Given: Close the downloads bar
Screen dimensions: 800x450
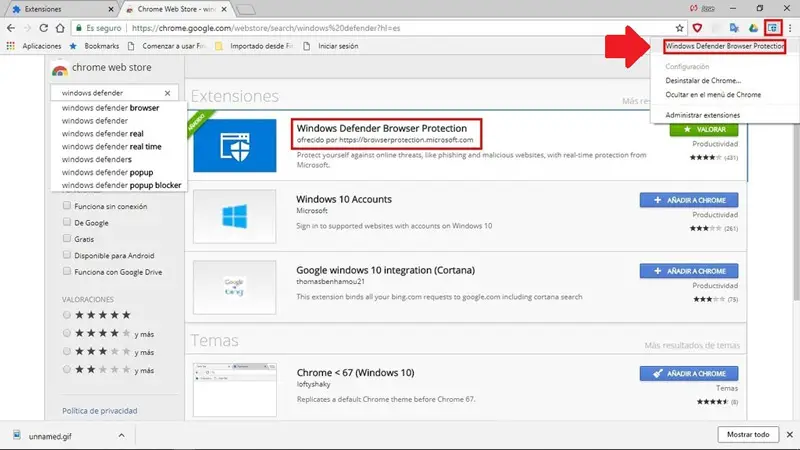Looking at the screenshot, I should (790, 435).
